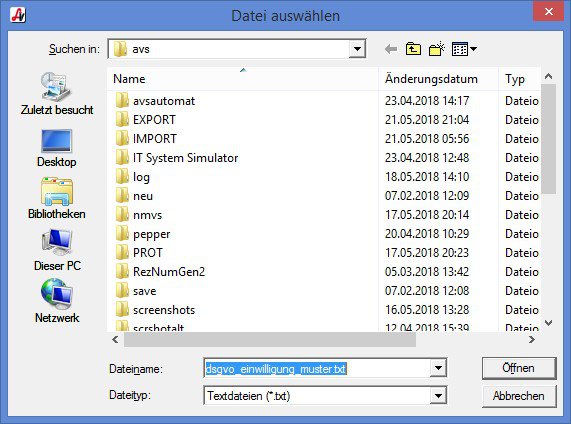The height and width of the screenshot is (424, 571).
Task: Click date 23.04.2018 14:17 of avsautomat
Action: (x=427, y=101)
